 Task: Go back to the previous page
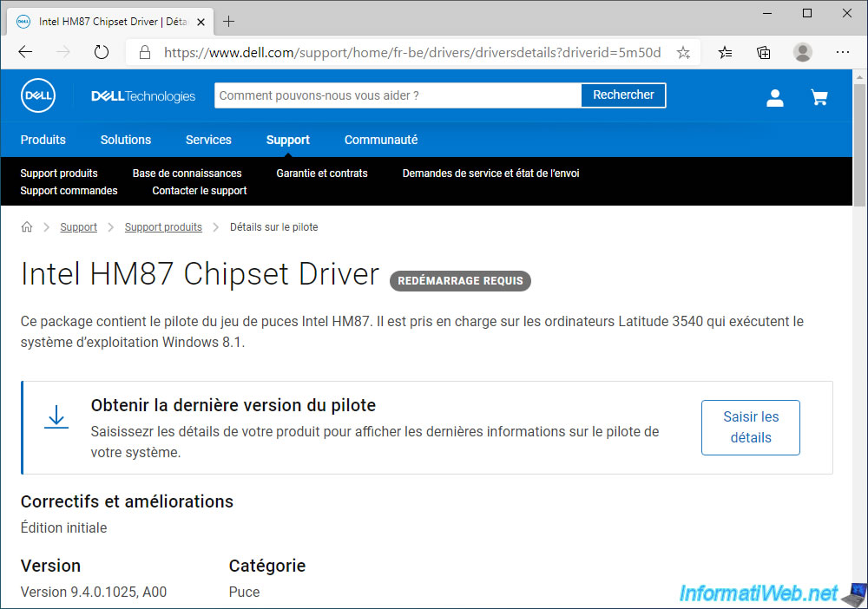(x=25, y=53)
